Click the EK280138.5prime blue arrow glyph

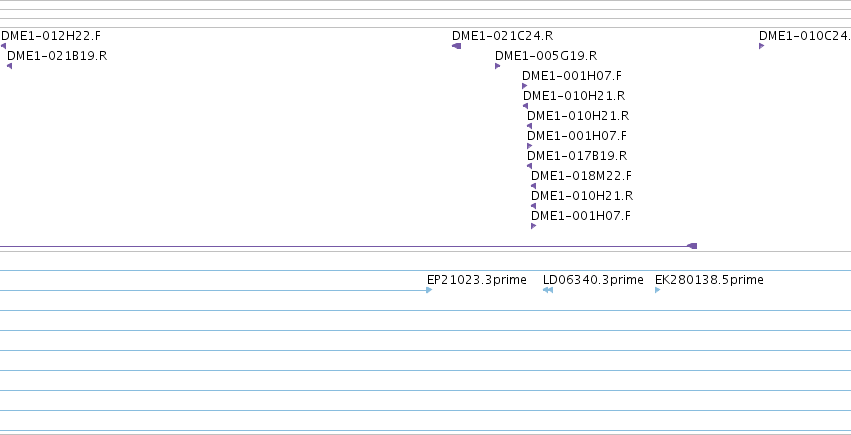point(658,290)
